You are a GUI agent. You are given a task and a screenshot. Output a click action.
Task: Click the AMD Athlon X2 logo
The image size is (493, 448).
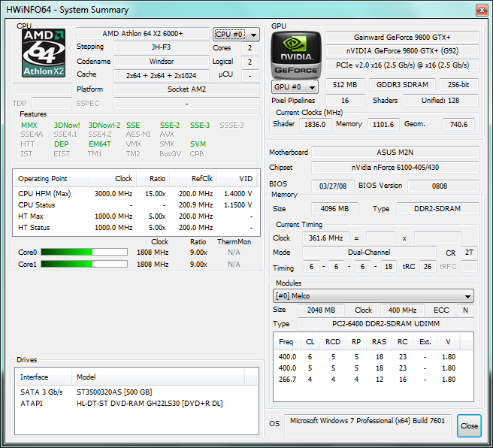click(44, 53)
